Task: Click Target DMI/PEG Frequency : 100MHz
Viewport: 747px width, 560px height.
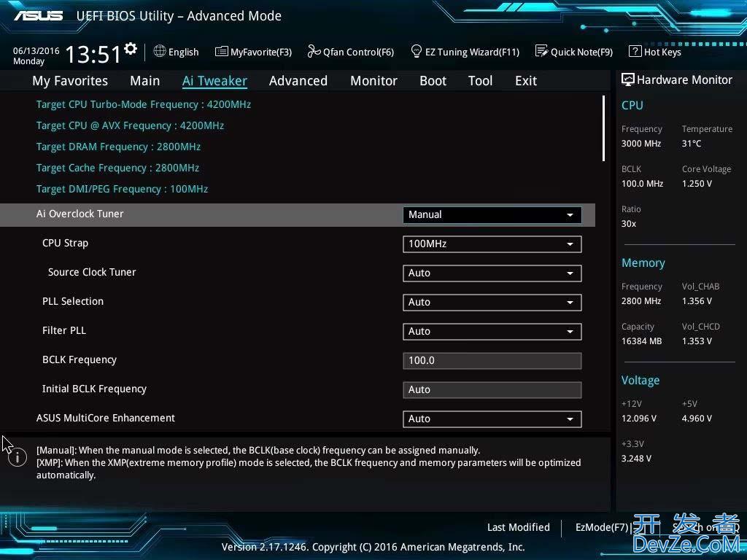Action: click(122, 189)
